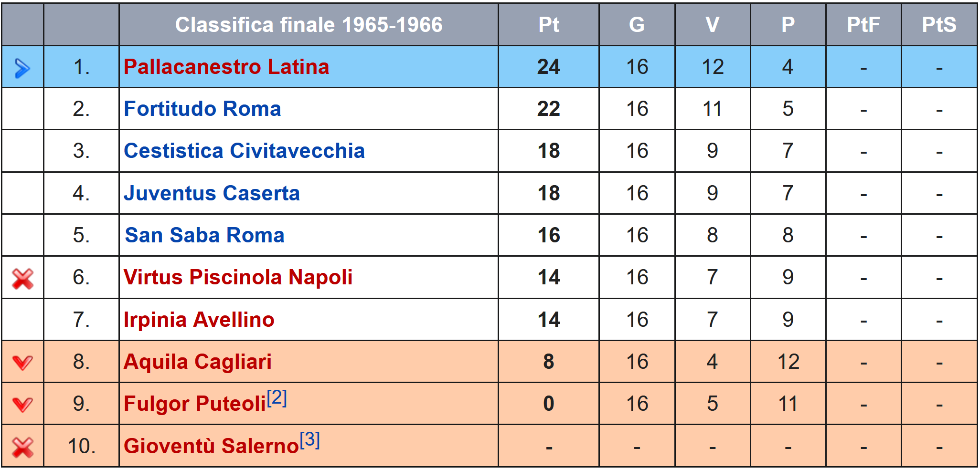The width and height of the screenshot is (980, 469).
Task: Click the red X beside Virtus Piscinola Napoli
Action: [22, 279]
